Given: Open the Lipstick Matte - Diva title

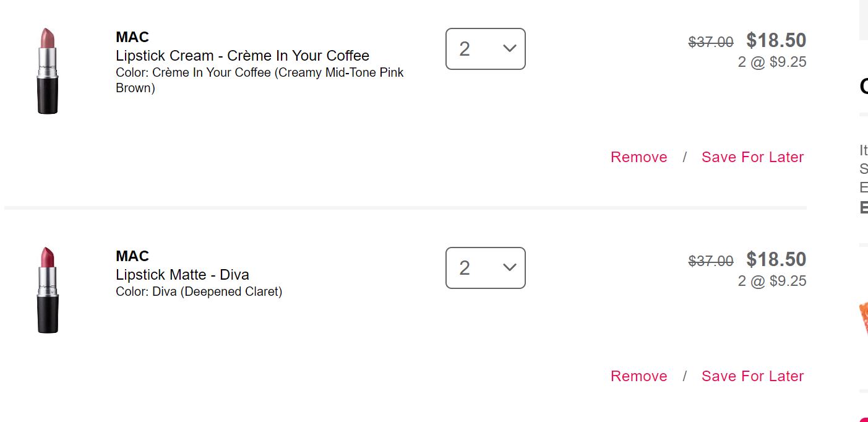Looking at the screenshot, I should tap(182, 275).
